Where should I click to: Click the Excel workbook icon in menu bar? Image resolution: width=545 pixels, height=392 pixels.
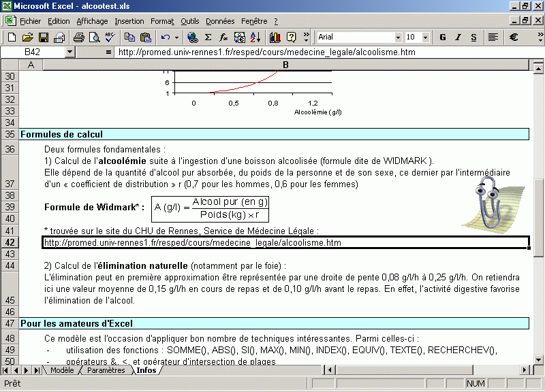click(x=10, y=20)
